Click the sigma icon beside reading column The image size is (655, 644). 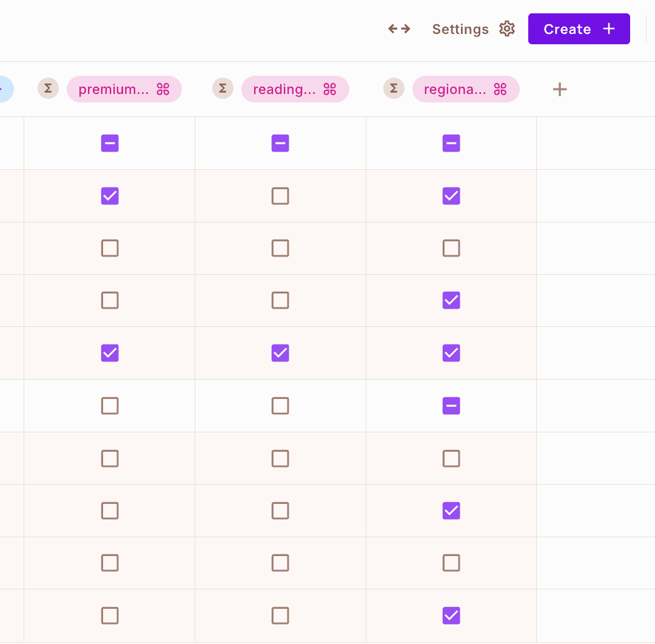click(223, 89)
